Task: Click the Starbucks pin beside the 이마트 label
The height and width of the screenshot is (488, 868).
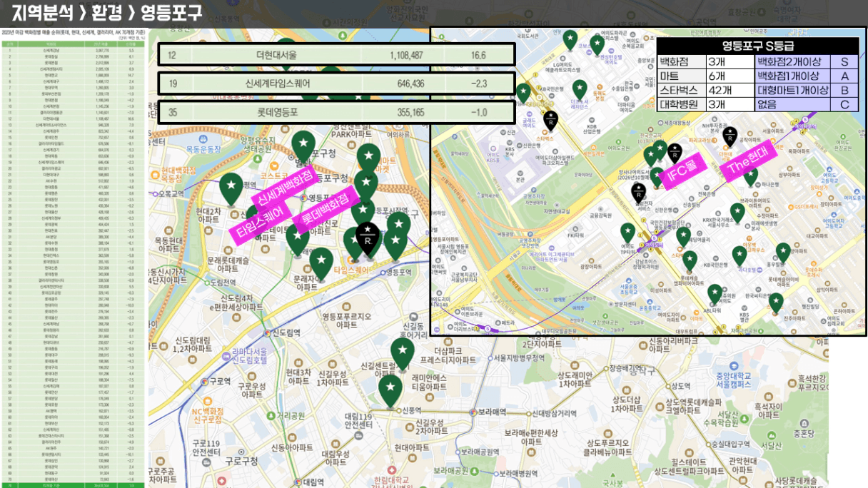Action: pyautogui.click(x=368, y=160)
